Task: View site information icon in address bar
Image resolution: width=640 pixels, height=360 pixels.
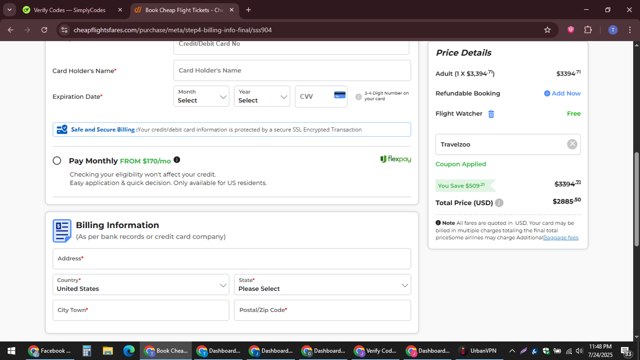Action: click(64, 30)
